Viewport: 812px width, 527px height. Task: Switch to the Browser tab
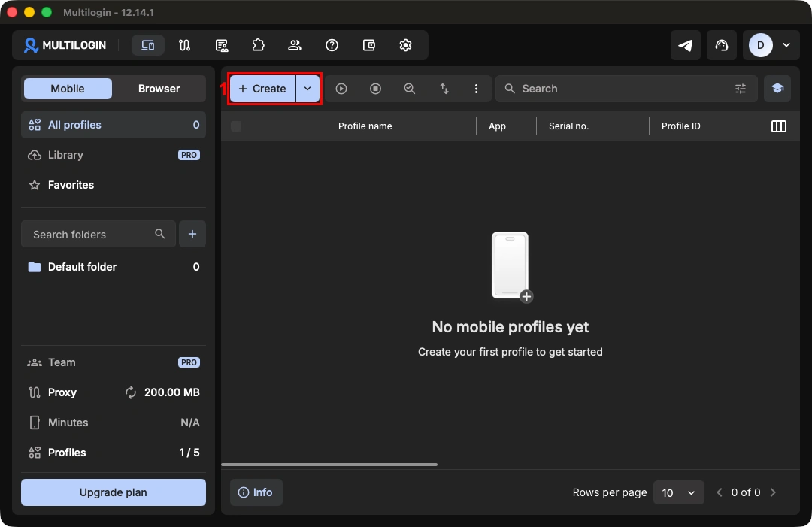pyautogui.click(x=159, y=89)
